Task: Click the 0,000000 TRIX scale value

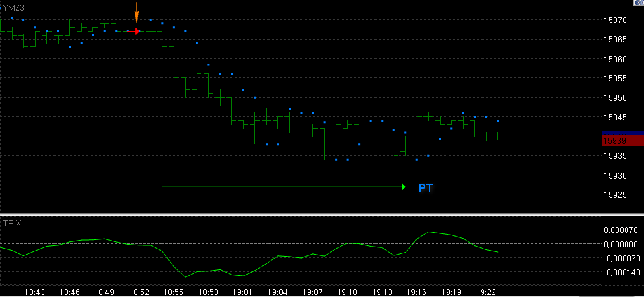Action: (621, 244)
